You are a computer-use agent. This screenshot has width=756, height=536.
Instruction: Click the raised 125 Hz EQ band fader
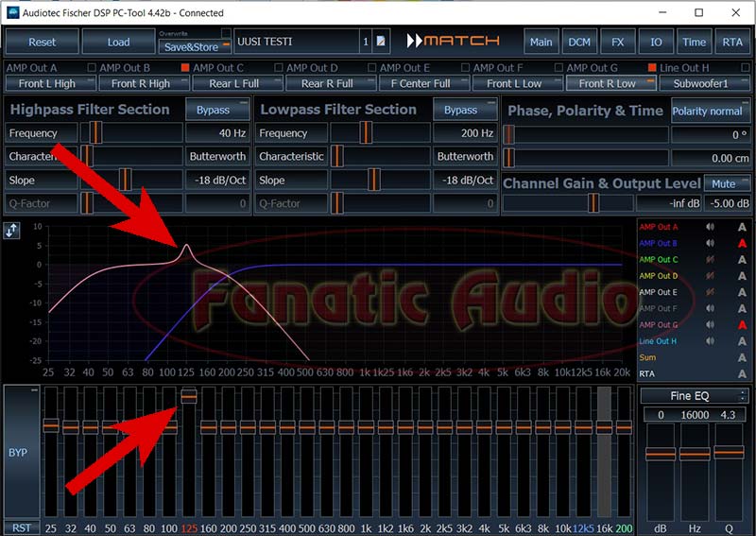point(188,395)
